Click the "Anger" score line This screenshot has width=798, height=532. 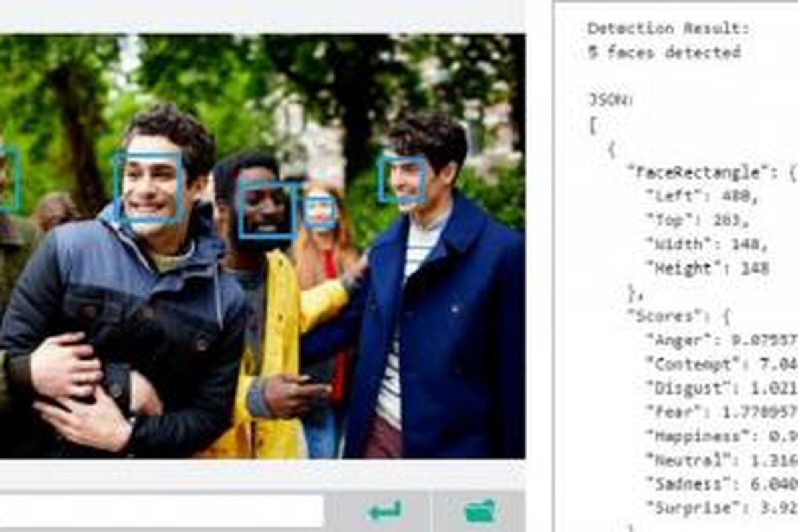click(x=718, y=340)
